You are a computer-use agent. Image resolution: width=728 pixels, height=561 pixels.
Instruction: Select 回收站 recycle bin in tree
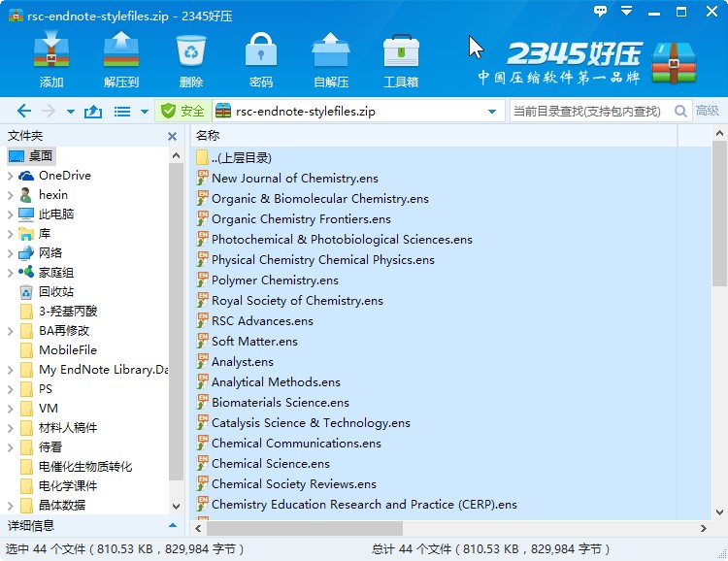pyautogui.click(x=47, y=292)
